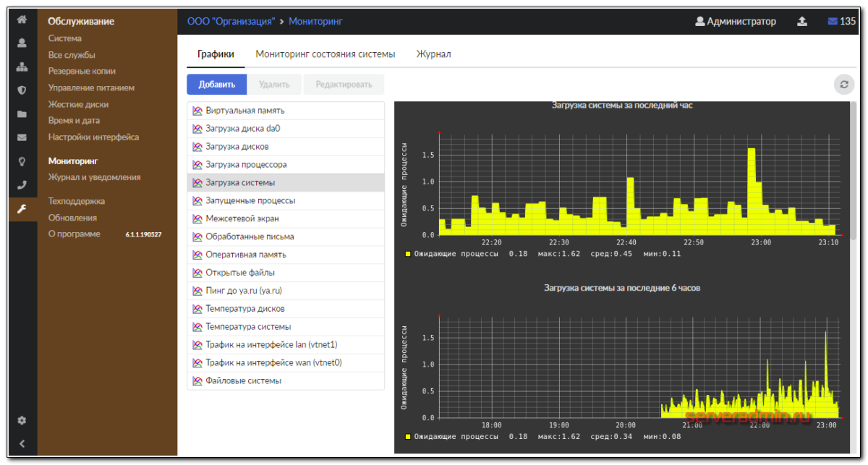
Task: Collapse the sidebar with the chevron arrow
Action: coord(22,443)
